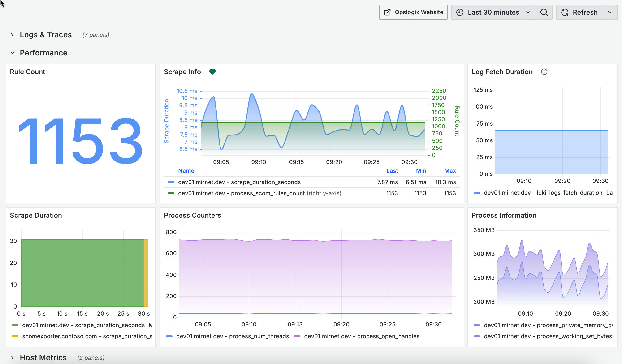Click the clock icon in the time picker

(460, 12)
